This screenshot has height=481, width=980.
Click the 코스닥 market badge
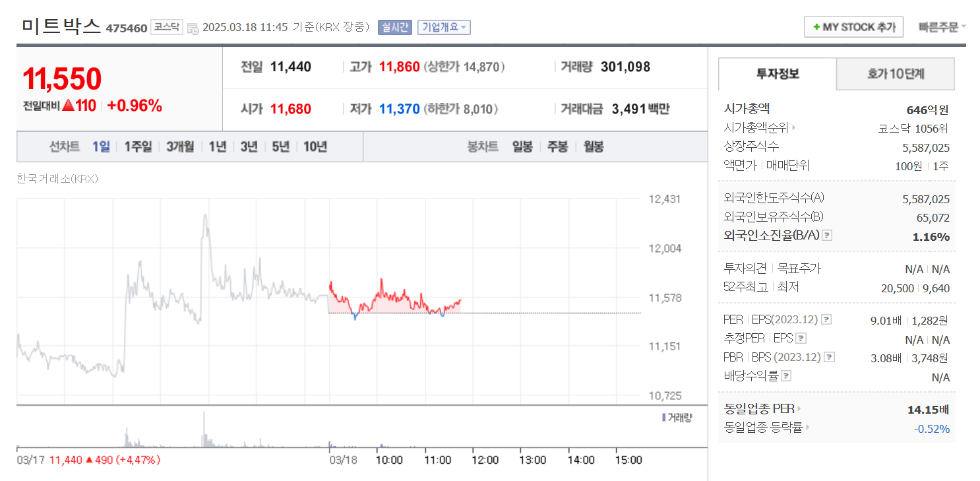click(x=167, y=27)
